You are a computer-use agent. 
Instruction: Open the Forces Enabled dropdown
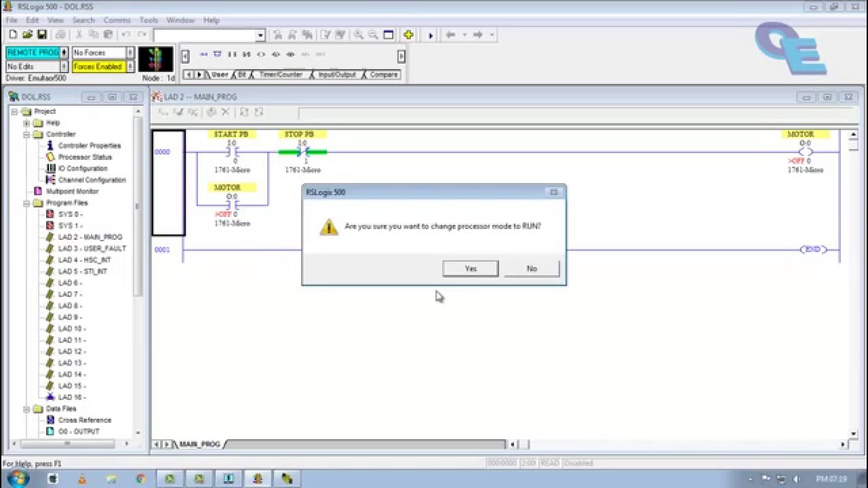[130, 67]
